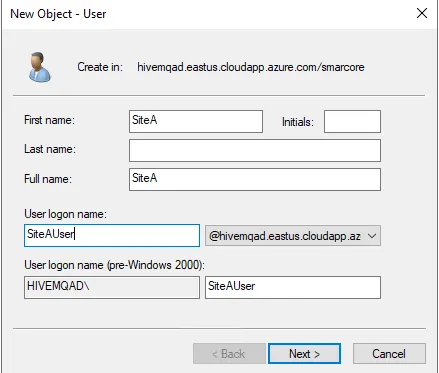Click the HIVEMQAD\ domain prefix field
This screenshot has height=373, width=439.
point(112,287)
